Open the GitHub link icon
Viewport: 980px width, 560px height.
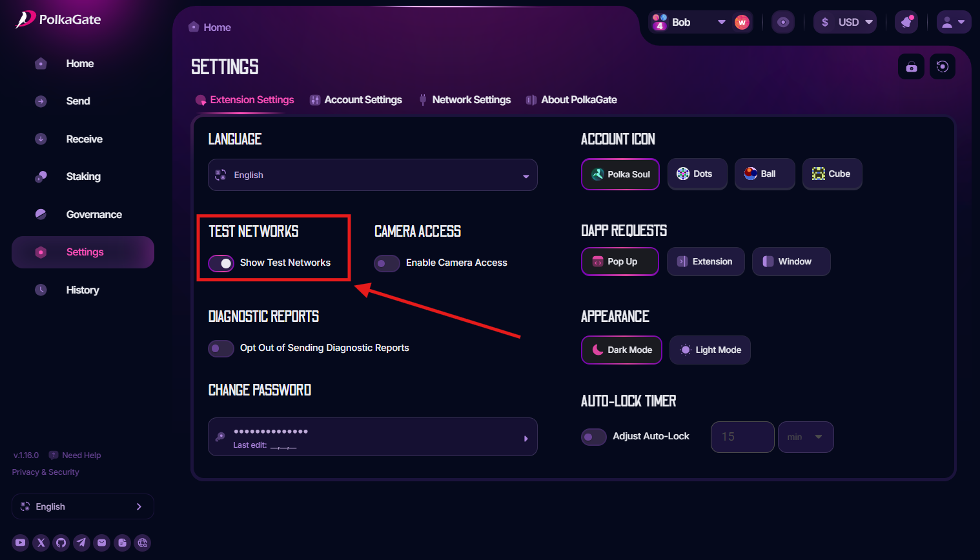(x=61, y=543)
